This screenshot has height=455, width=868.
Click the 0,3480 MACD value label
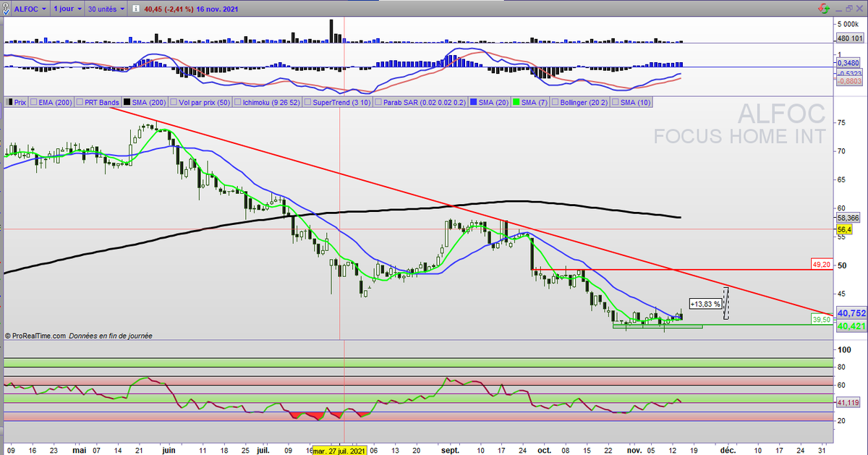click(x=847, y=64)
